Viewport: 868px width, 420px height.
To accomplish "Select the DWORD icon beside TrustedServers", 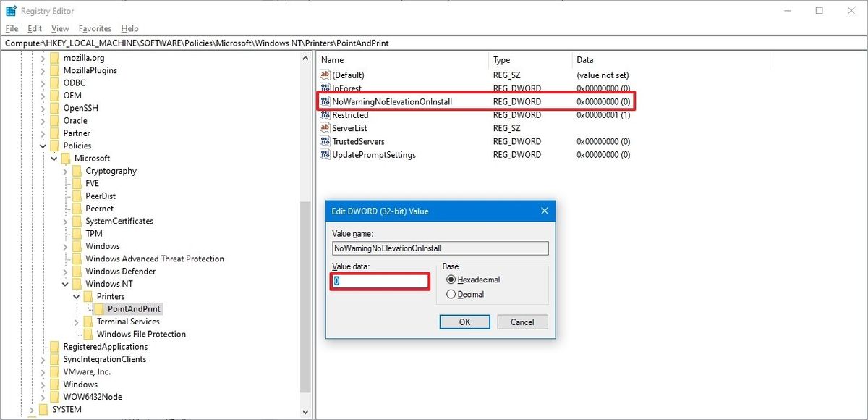I will click(x=325, y=141).
